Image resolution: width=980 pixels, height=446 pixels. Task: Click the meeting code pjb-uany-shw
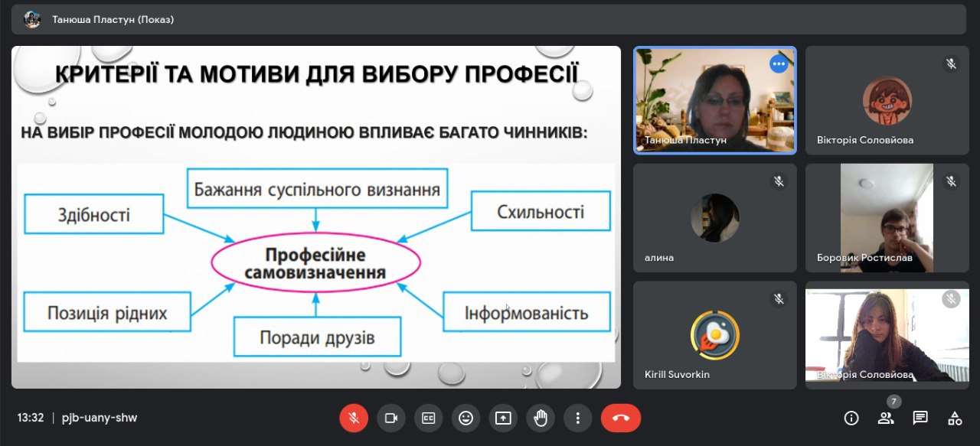(100, 418)
